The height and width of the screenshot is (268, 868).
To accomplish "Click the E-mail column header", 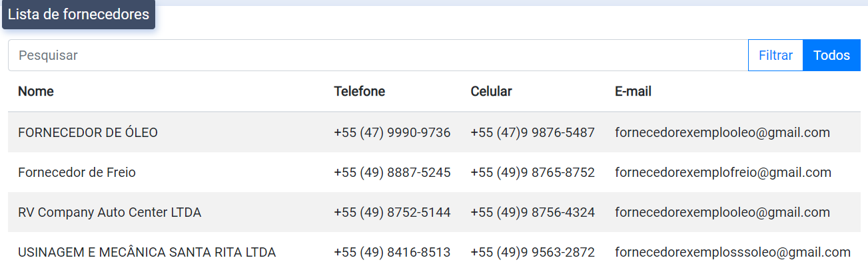I will point(633,92).
